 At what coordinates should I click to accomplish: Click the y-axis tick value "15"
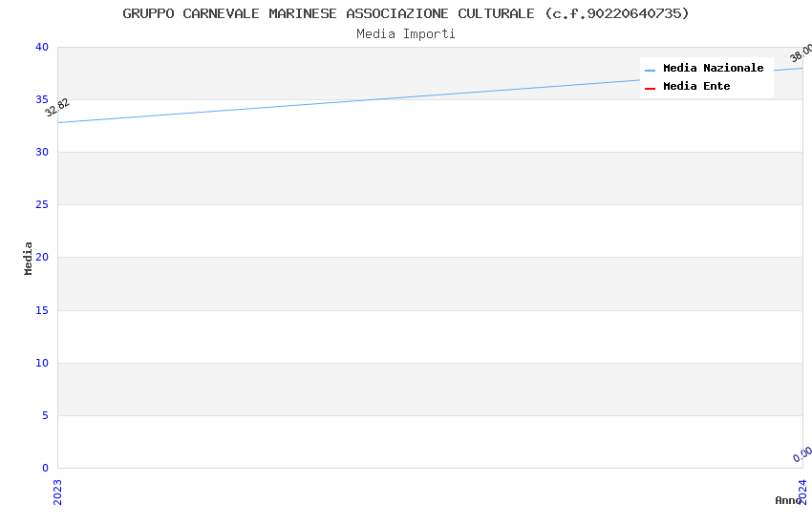(42, 310)
